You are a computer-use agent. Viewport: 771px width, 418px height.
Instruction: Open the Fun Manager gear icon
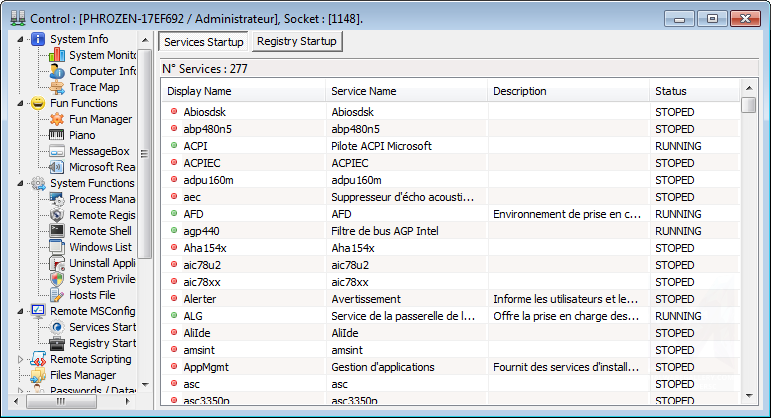57,119
